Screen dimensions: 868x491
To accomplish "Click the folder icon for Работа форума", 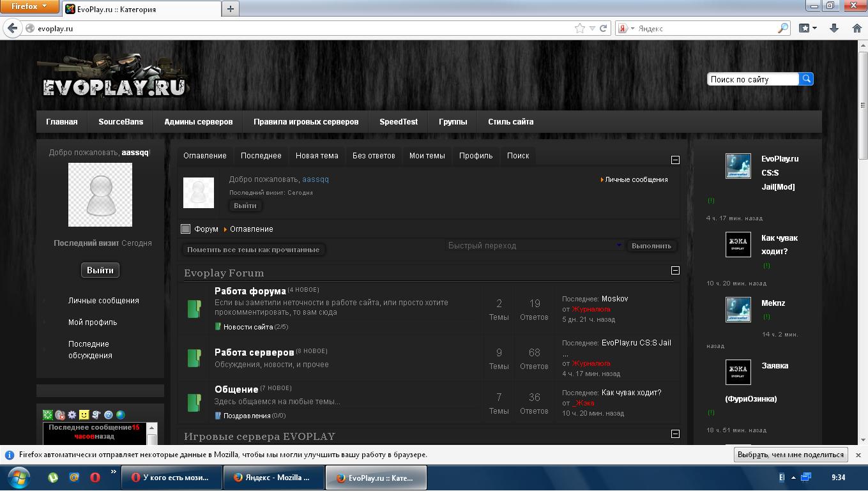I will click(x=194, y=309).
